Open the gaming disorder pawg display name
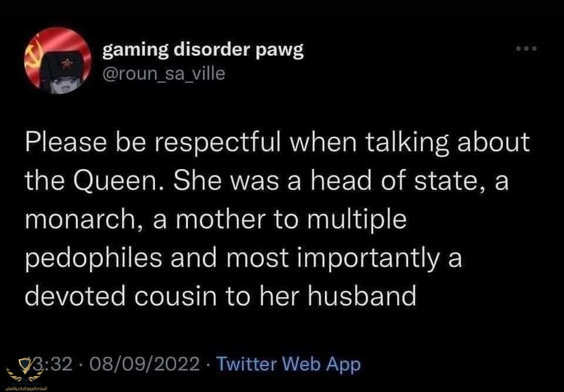Viewport: 564px width, 392px height. pos(203,49)
